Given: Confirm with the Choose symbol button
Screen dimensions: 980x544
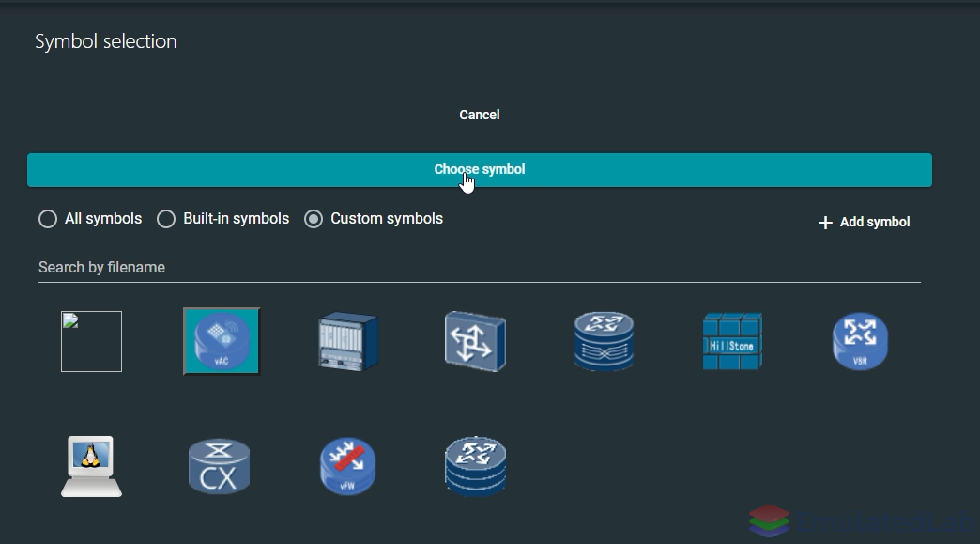Looking at the screenshot, I should [480, 170].
